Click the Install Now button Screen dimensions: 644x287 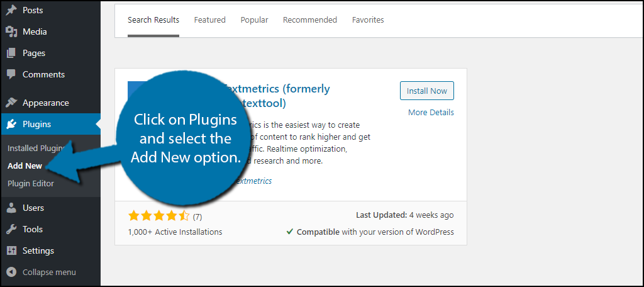click(x=427, y=91)
